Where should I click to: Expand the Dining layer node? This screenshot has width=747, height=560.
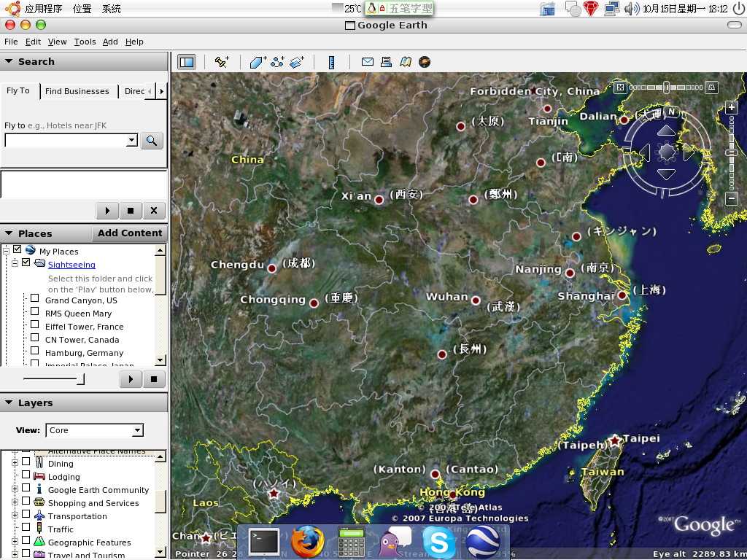[15, 462]
